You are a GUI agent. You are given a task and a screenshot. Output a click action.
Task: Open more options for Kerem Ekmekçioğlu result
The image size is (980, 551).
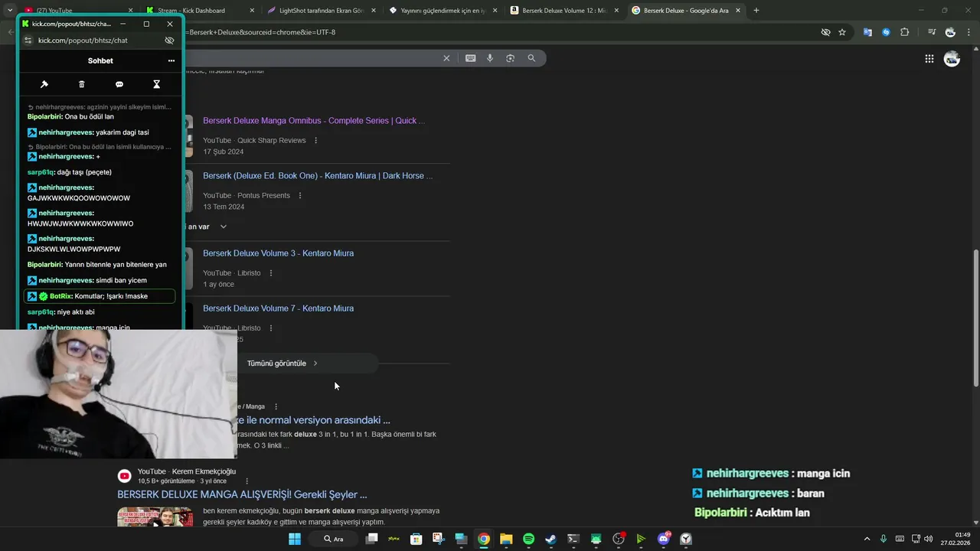click(x=247, y=481)
